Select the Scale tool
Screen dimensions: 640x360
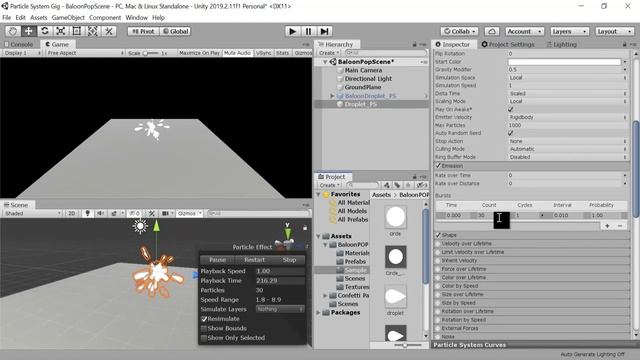60,31
